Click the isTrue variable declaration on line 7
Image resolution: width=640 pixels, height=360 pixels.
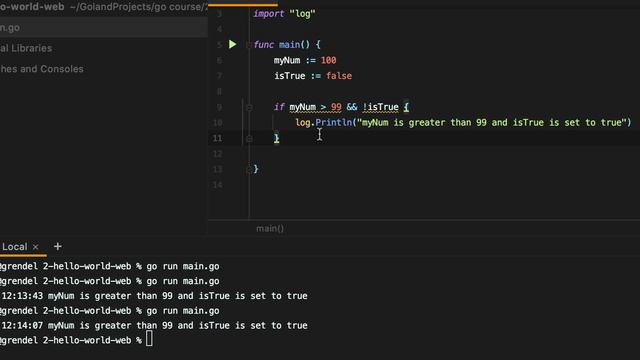(289, 76)
